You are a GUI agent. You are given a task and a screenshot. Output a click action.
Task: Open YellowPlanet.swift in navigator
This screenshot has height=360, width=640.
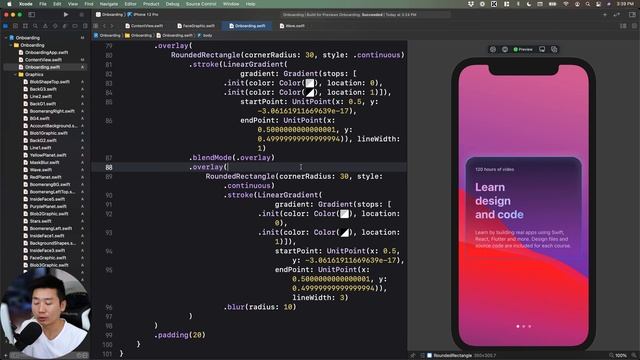click(x=48, y=155)
